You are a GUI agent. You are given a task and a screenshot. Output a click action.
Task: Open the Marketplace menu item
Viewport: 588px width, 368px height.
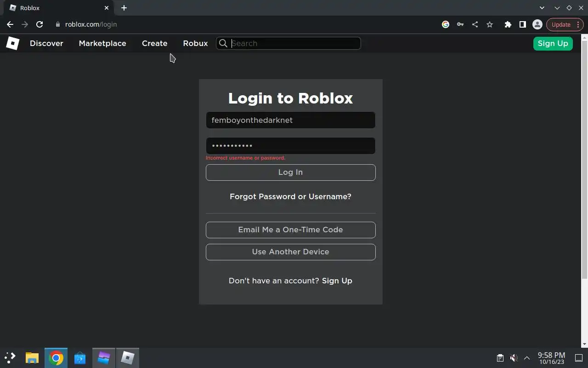[x=102, y=43]
